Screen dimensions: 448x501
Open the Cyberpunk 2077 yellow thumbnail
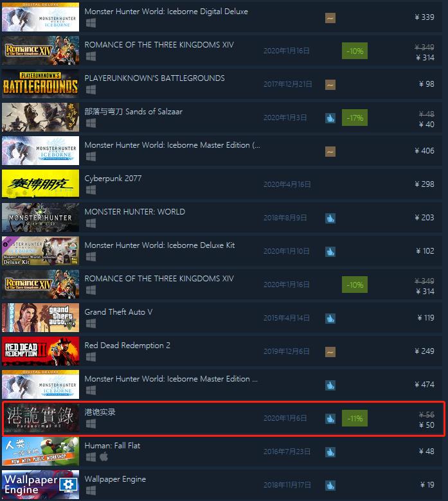[40, 184]
